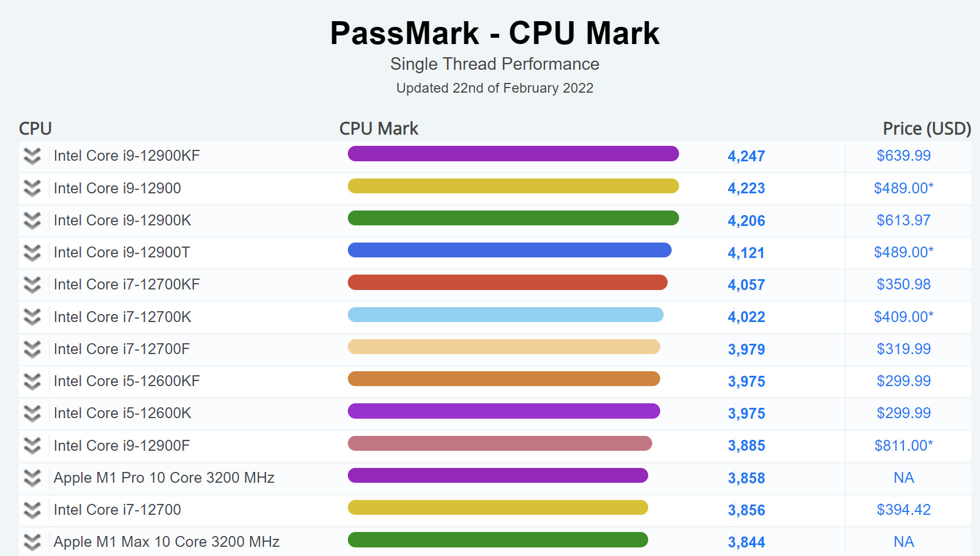Expand details for Intel Core i7-12700

(x=32, y=510)
